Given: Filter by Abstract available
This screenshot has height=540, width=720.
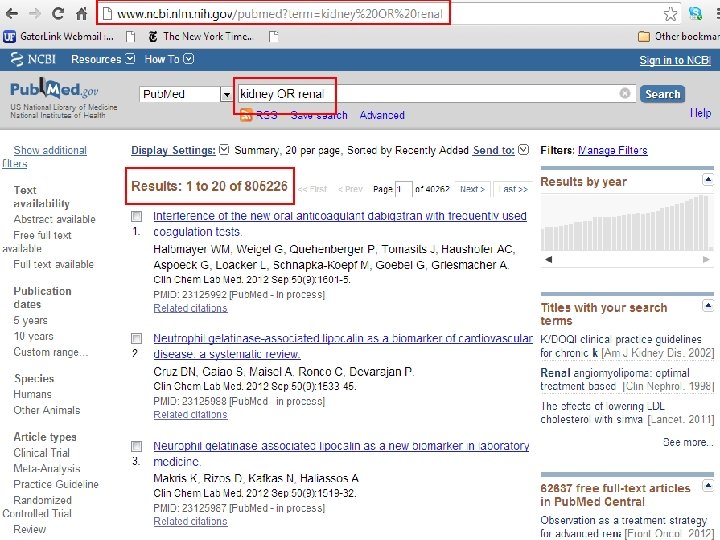Looking at the screenshot, I should point(54,219).
